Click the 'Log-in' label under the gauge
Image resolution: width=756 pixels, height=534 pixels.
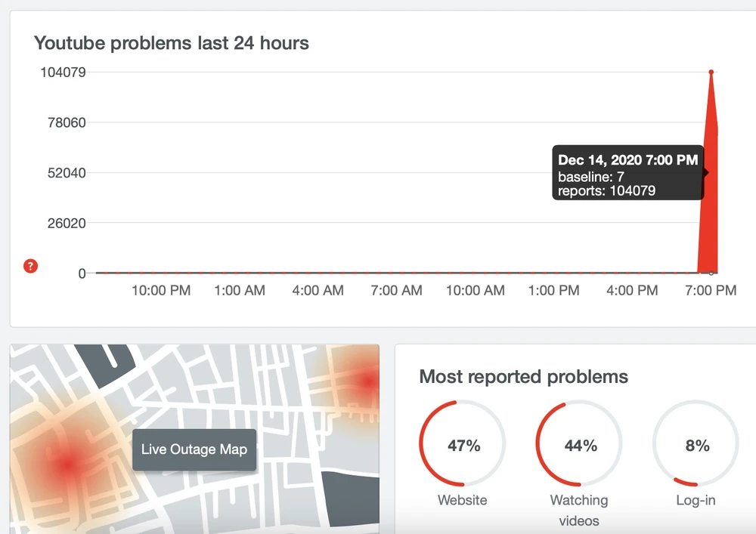(696, 500)
